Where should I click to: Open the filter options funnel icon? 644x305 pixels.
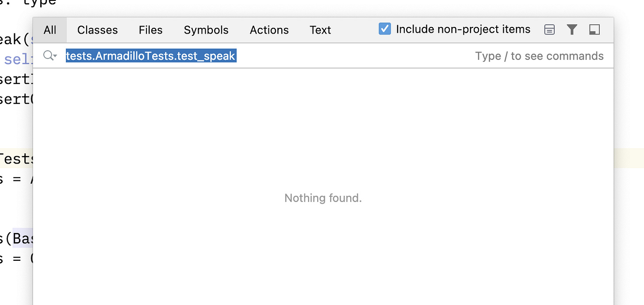[x=572, y=30]
